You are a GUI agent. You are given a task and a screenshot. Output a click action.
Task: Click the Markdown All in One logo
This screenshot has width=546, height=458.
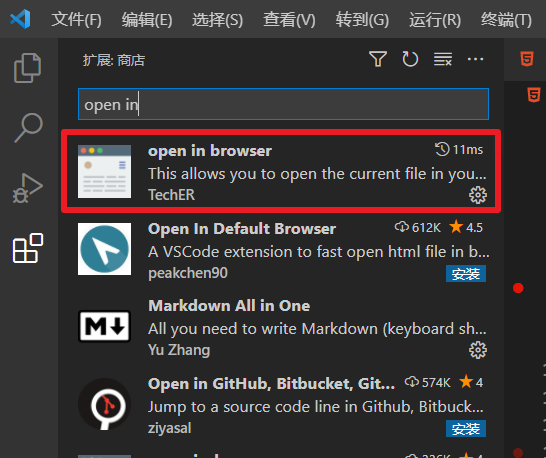click(104, 326)
